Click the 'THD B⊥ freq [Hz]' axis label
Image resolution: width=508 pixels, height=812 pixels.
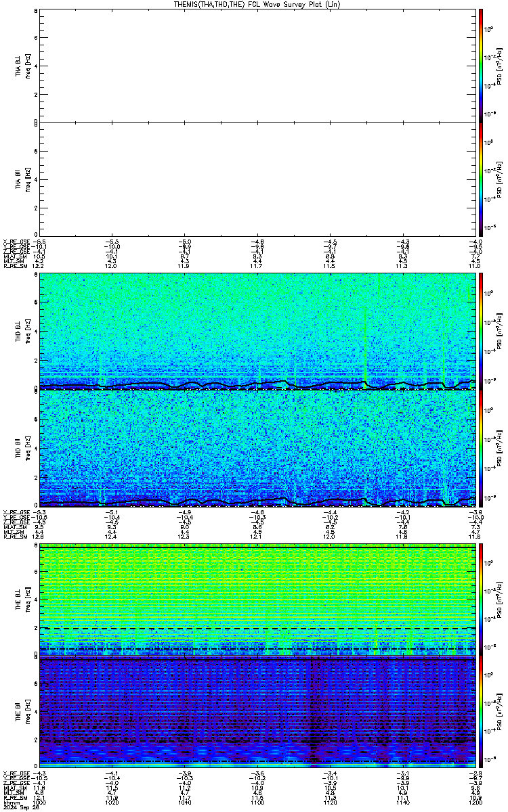point(22,332)
